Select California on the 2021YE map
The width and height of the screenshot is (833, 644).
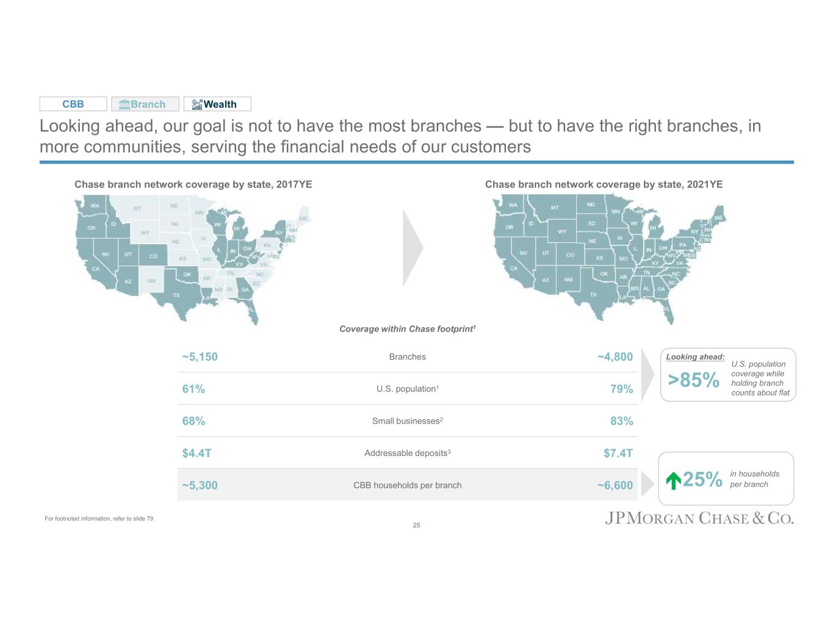(513, 267)
